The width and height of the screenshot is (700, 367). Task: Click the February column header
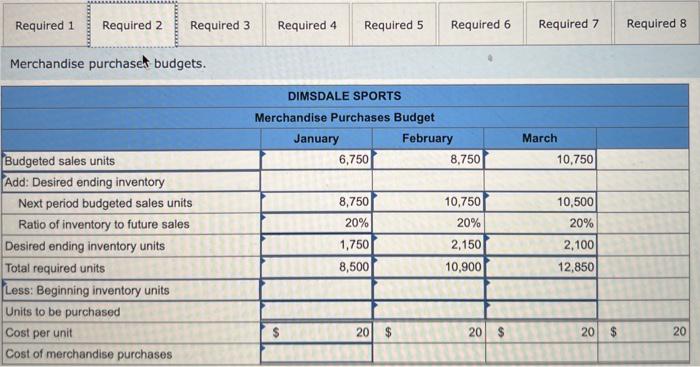click(x=428, y=138)
